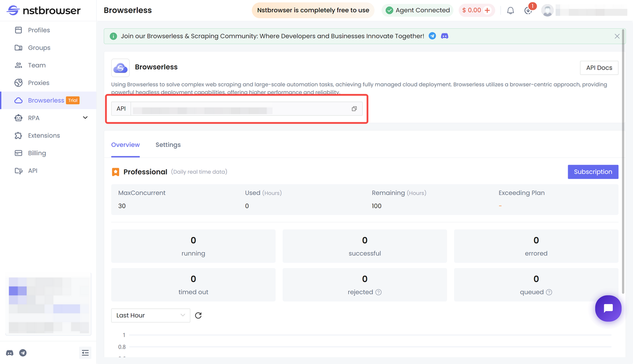The image size is (633, 364).
Task: Click the nstbrowser logo
Action: (44, 10)
